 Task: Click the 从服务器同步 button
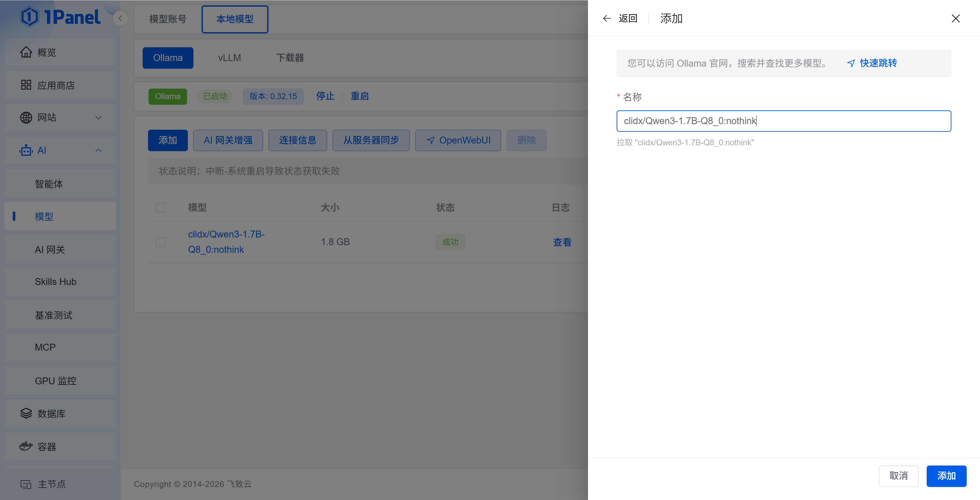tap(371, 140)
